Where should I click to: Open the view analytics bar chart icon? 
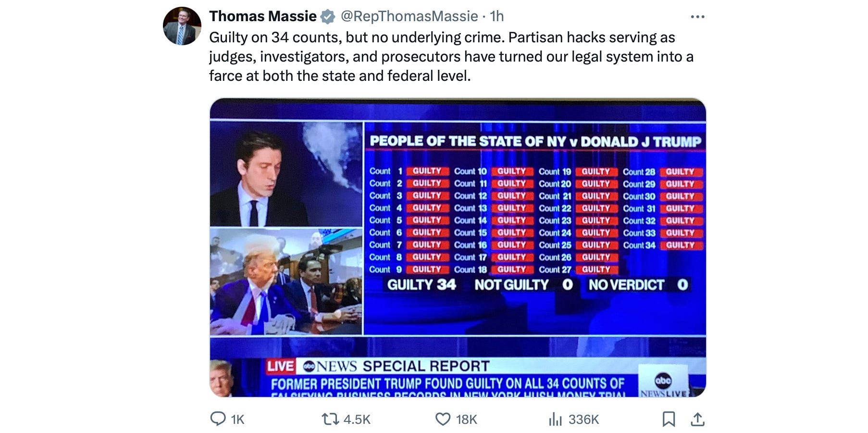point(555,419)
